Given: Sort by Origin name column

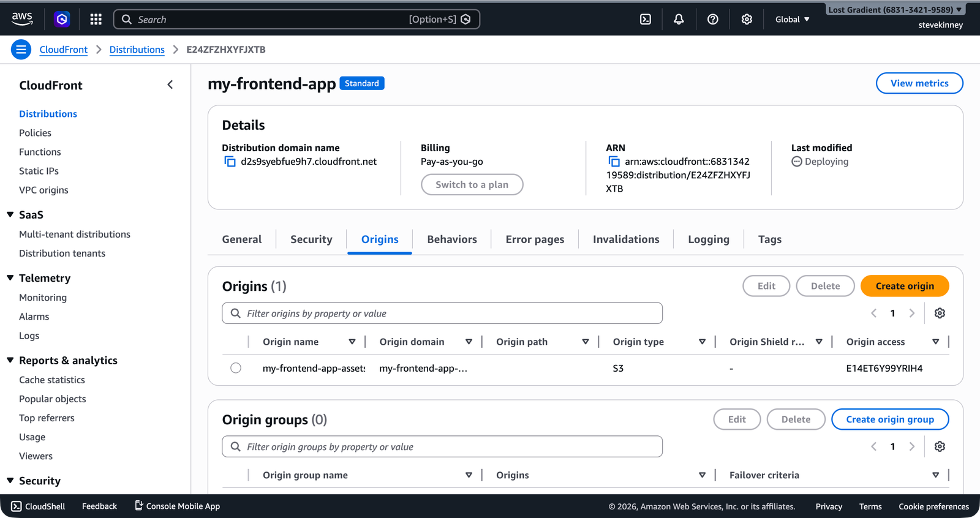Looking at the screenshot, I should [x=352, y=342].
